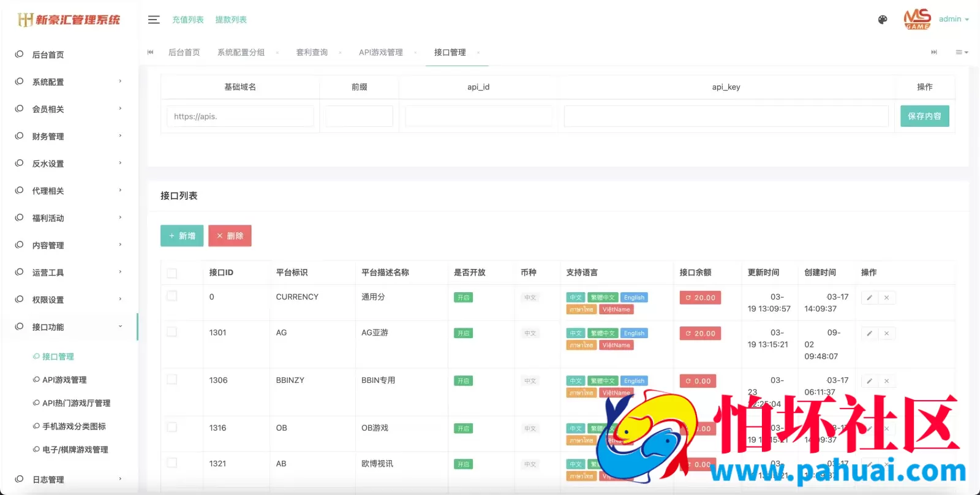
Task: Edit the AG亚游 row with pencil icon
Action: [869, 333]
